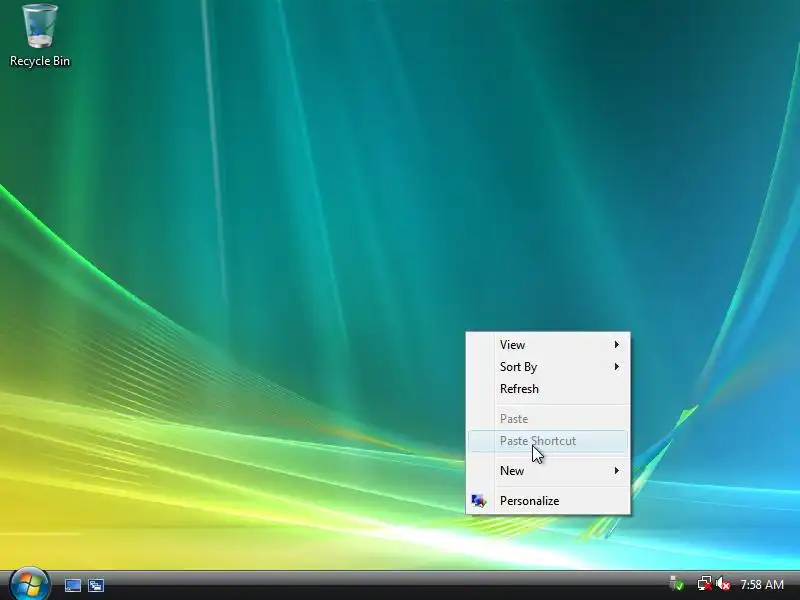Choose Refresh from the context menu
Image resolution: width=800 pixels, height=600 pixels.
(548, 389)
